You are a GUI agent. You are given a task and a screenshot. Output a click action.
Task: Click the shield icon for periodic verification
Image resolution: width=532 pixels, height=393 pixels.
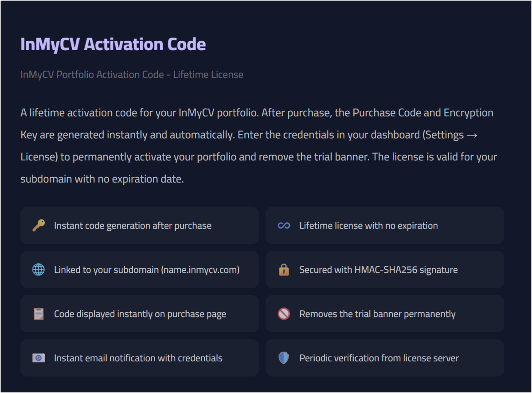[284, 358]
